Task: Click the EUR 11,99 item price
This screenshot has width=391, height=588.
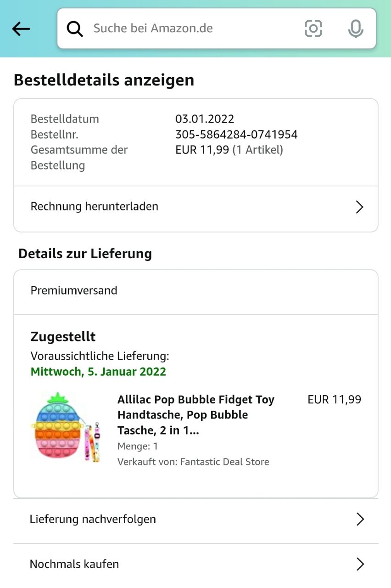Action: pyautogui.click(x=334, y=400)
